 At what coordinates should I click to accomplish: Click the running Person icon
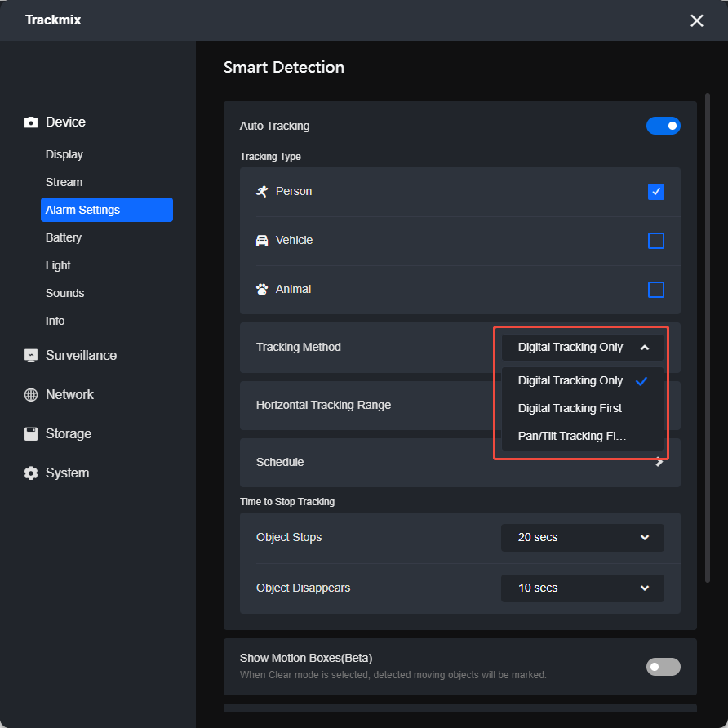(x=262, y=191)
